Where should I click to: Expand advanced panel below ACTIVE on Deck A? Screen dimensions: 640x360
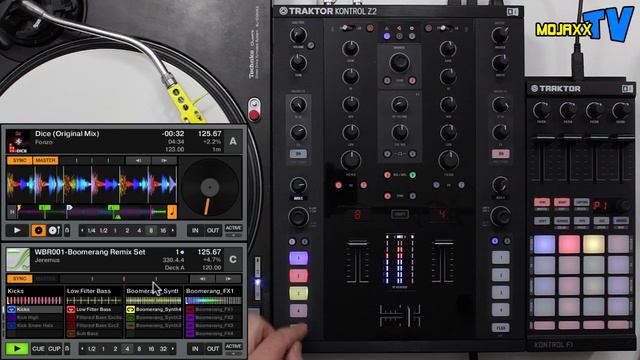(233, 235)
